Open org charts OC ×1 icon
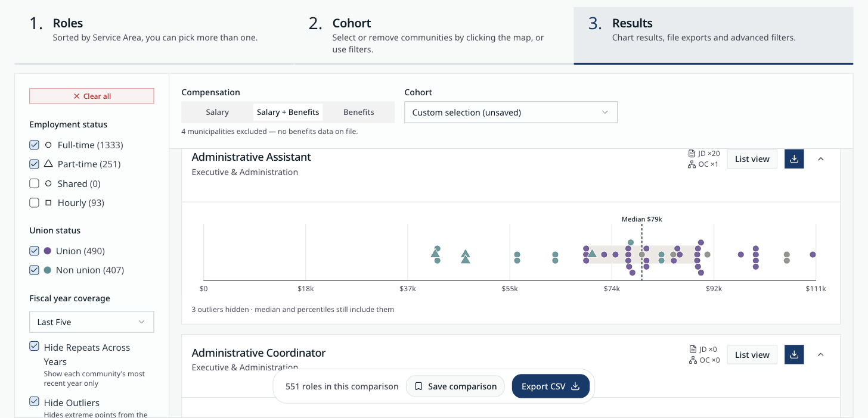This screenshot has width=868, height=418. pyautogui.click(x=692, y=164)
